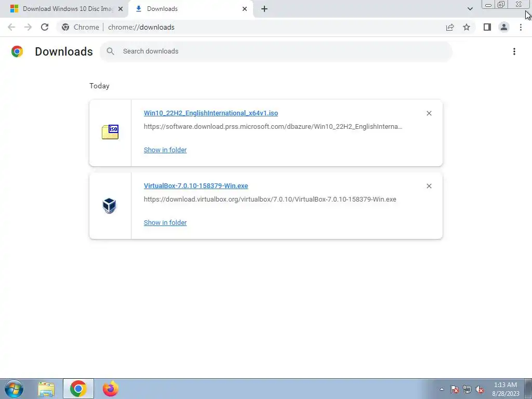Click the Chrome site info chip in the address bar
The image size is (532, 399).
[81, 27]
